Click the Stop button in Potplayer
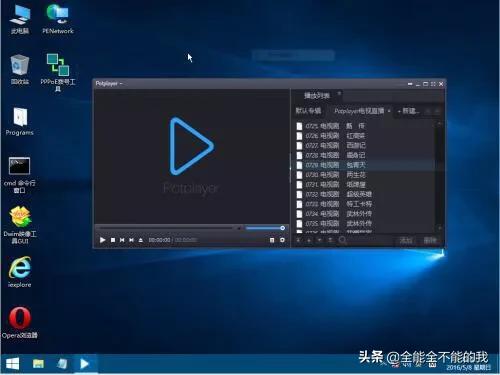 [113, 240]
